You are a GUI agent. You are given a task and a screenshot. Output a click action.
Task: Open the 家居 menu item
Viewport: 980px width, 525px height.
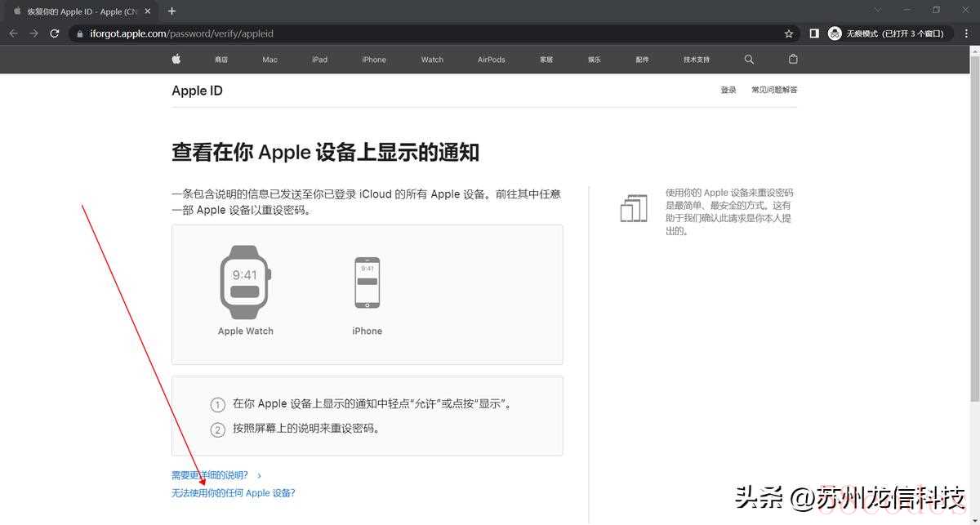coord(546,60)
